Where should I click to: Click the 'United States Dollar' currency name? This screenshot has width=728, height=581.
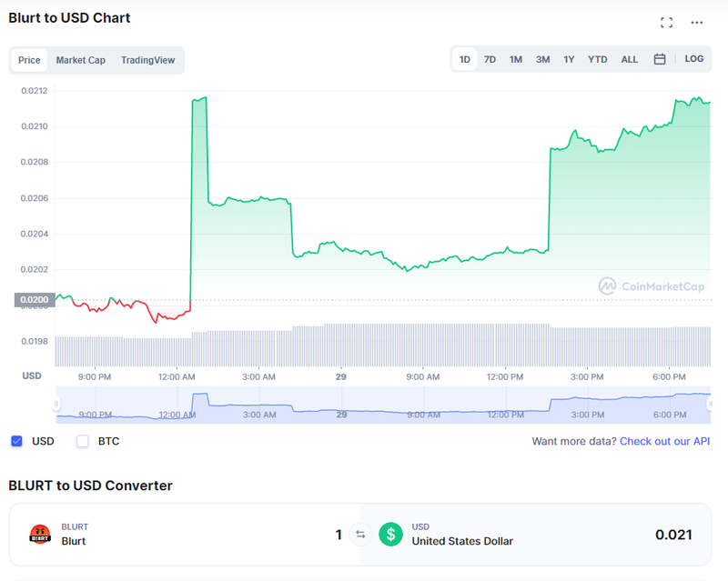pyautogui.click(x=462, y=541)
